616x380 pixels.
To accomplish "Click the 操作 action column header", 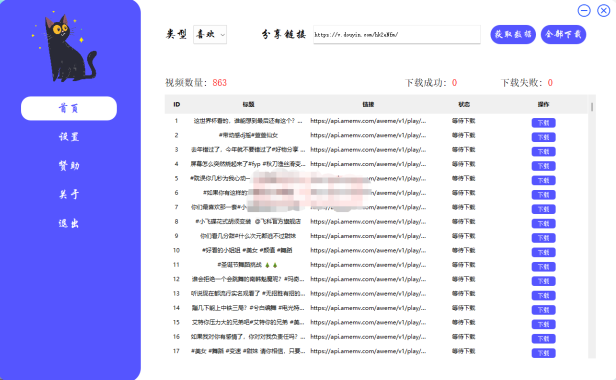I will tap(543, 104).
